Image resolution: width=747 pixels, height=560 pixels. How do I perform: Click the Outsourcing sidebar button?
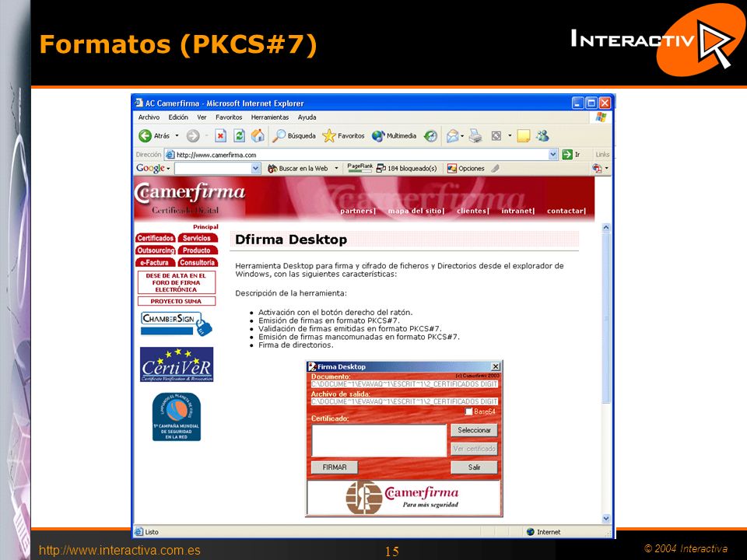pos(156,250)
